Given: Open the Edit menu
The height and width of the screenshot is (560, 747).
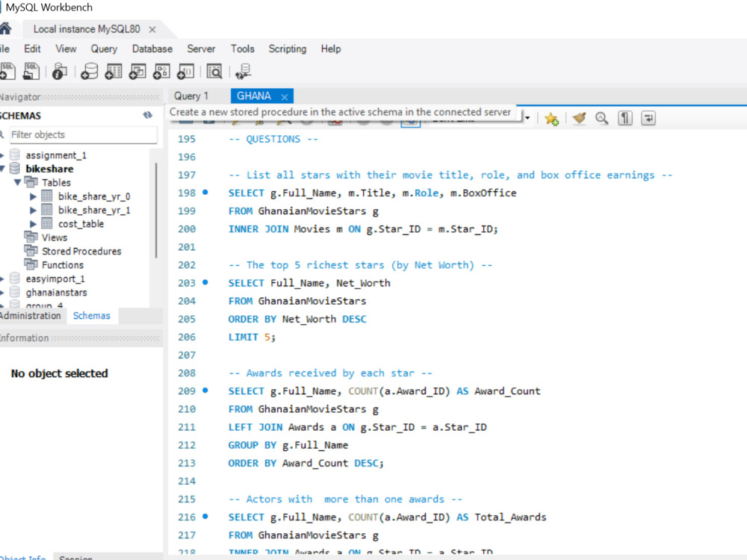Looking at the screenshot, I should pyautogui.click(x=32, y=49).
